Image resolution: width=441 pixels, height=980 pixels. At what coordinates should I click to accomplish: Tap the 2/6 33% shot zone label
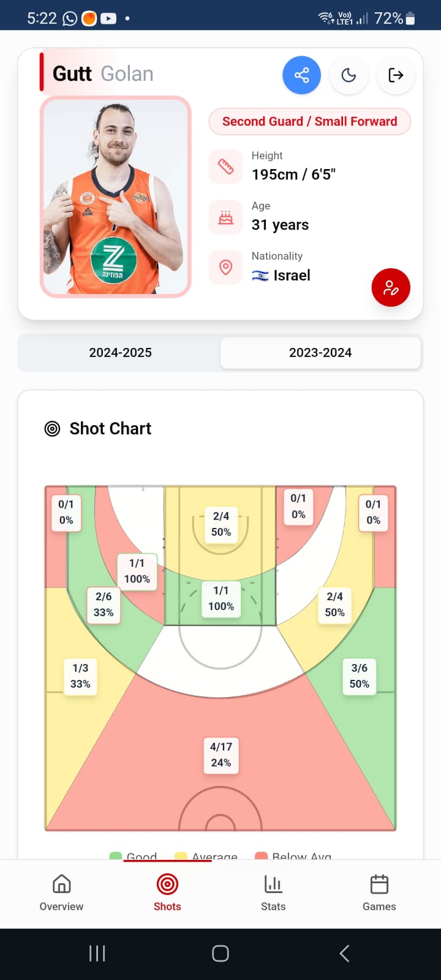[x=104, y=604]
